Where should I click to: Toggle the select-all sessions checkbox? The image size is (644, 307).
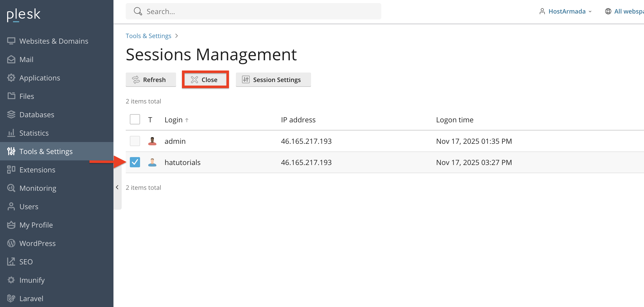[x=135, y=119]
